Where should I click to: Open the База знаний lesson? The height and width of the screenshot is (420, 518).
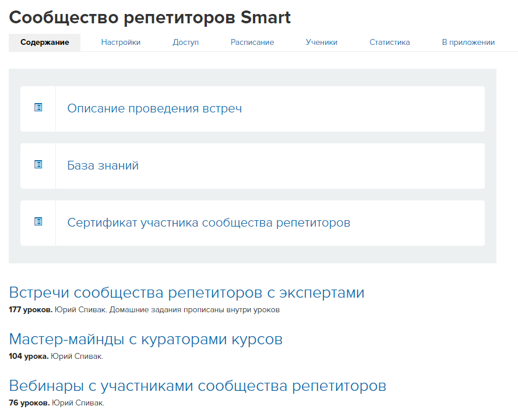coord(103,166)
